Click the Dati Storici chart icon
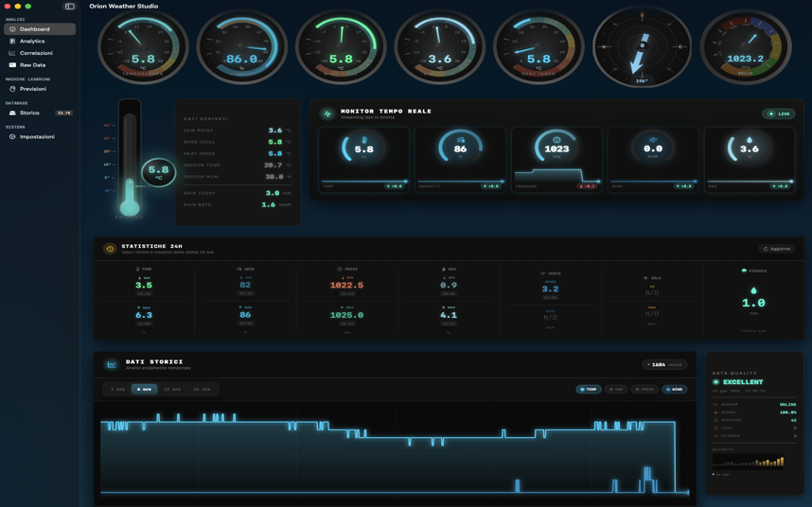 (112, 365)
